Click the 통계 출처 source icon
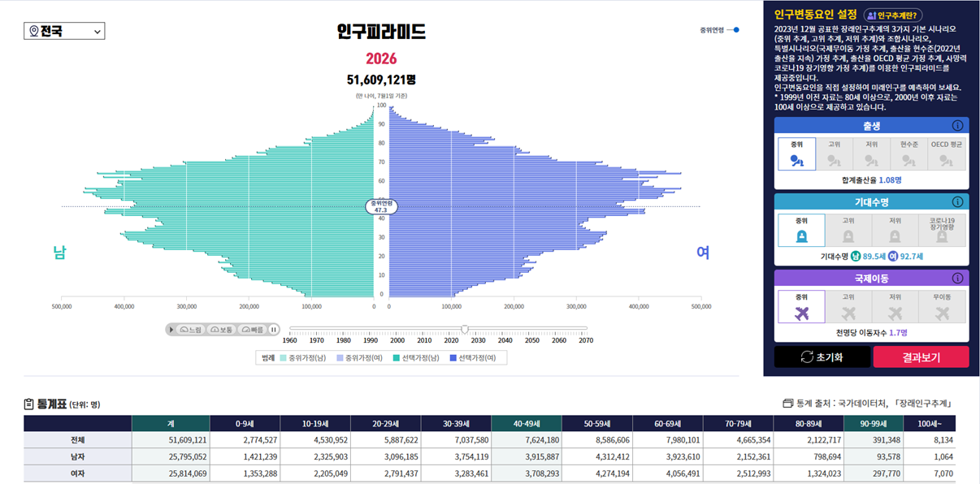 787,403
